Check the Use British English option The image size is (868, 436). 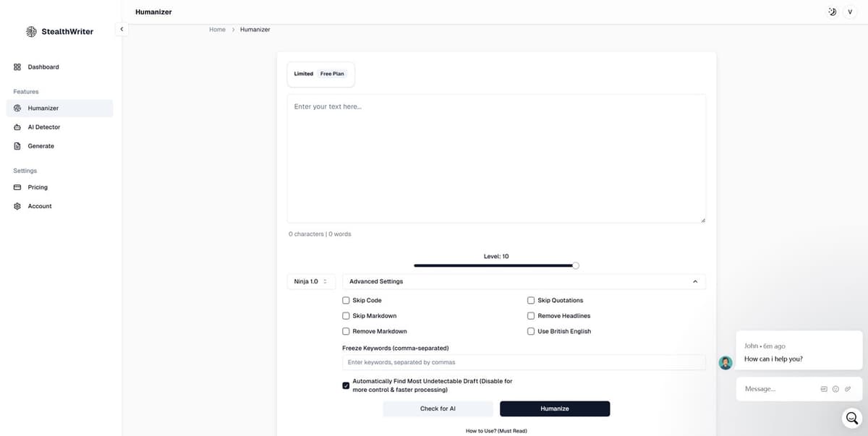(x=531, y=331)
